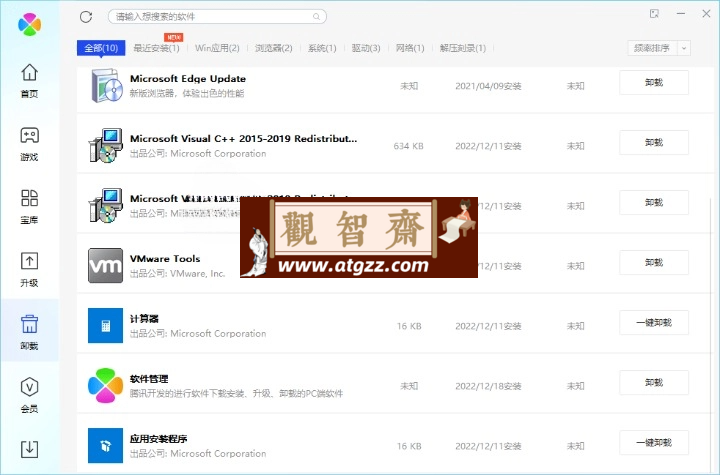Image resolution: width=720 pixels, height=475 pixels.
Task: Uninstall Microsoft Edge Update
Action: point(654,83)
